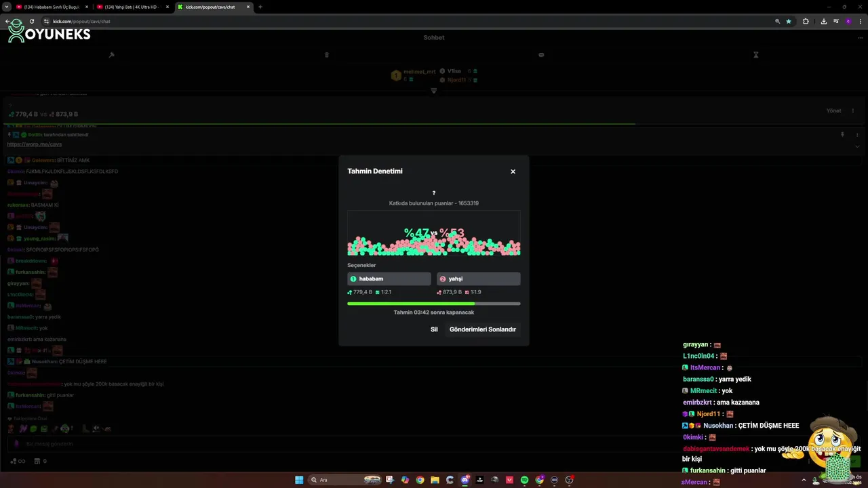Open Copilot from the taskbar
Screen dimensions: 868x488
(x=405, y=480)
